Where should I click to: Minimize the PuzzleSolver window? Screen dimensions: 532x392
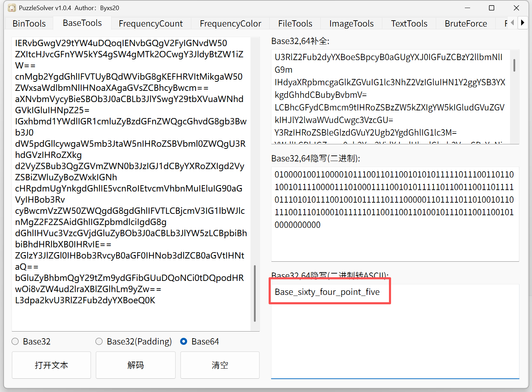[467, 8]
